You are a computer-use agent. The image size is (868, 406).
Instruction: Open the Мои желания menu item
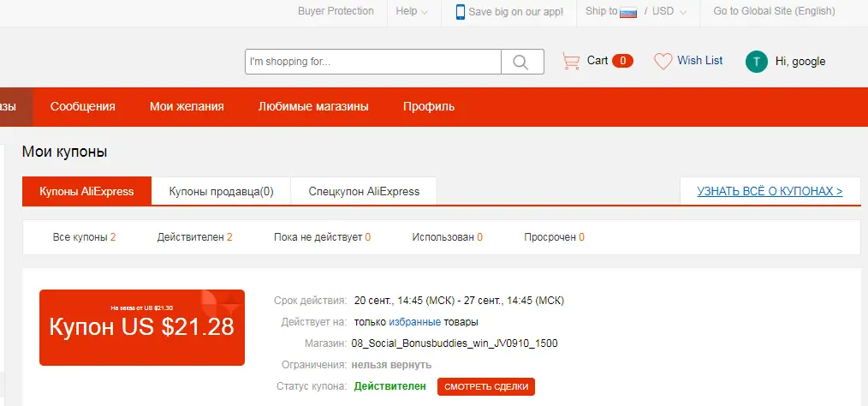pyautogui.click(x=187, y=106)
